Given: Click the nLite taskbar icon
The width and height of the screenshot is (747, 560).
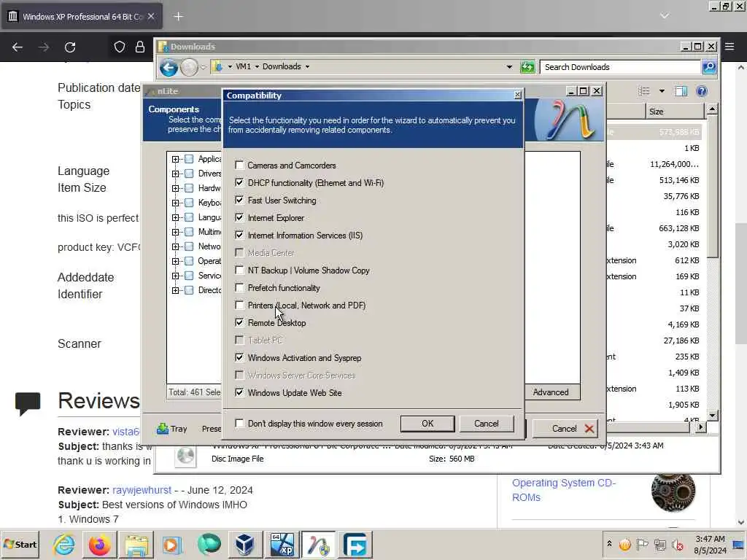Looking at the screenshot, I should [x=318, y=544].
